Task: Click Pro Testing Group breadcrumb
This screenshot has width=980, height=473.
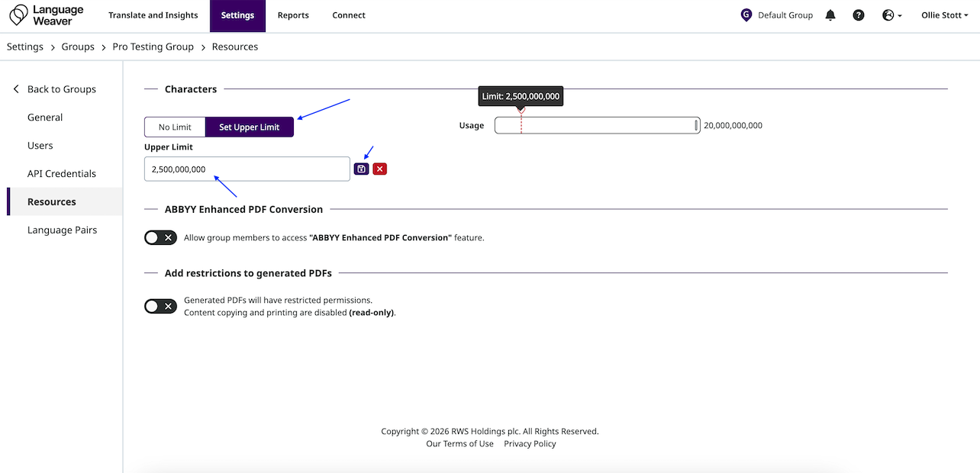Action: (153, 47)
